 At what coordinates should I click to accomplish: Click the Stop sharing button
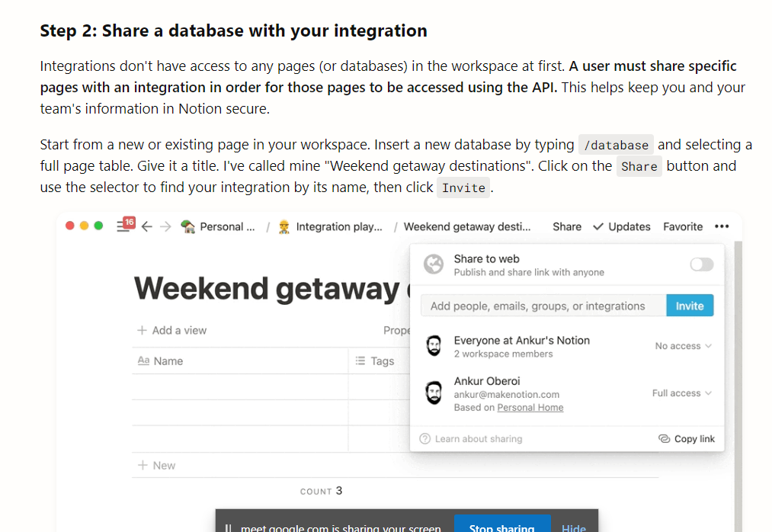pos(502,524)
